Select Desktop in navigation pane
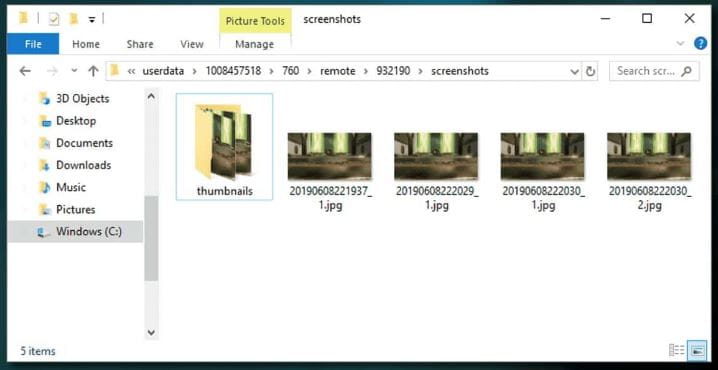Image resolution: width=718 pixels, height=370 pixels. [x=76, y=121]
